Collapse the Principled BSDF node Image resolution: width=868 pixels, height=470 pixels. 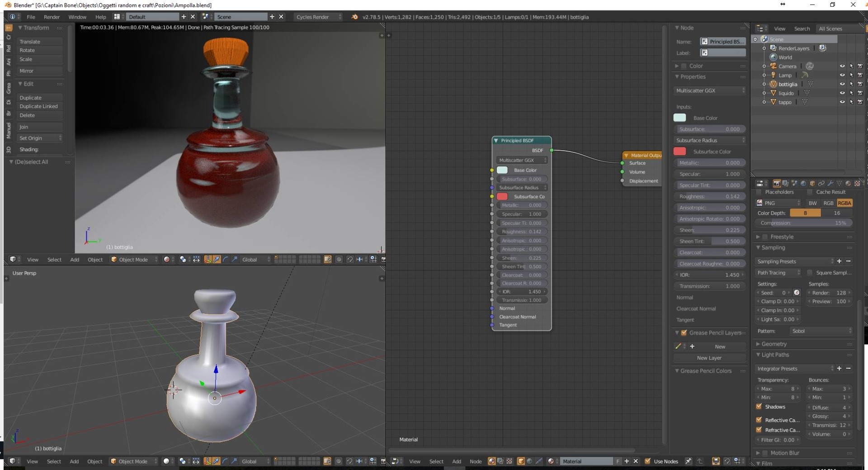[496, 140]
